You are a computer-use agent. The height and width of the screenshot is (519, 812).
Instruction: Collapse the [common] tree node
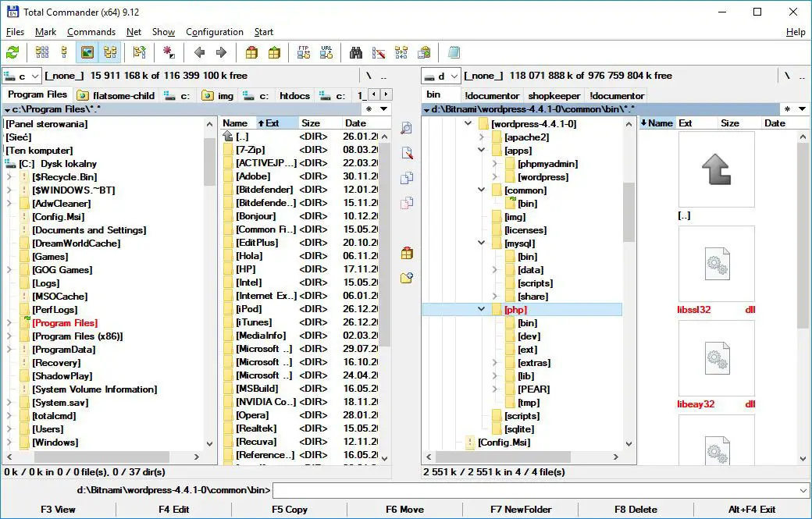tap(481, 190)
